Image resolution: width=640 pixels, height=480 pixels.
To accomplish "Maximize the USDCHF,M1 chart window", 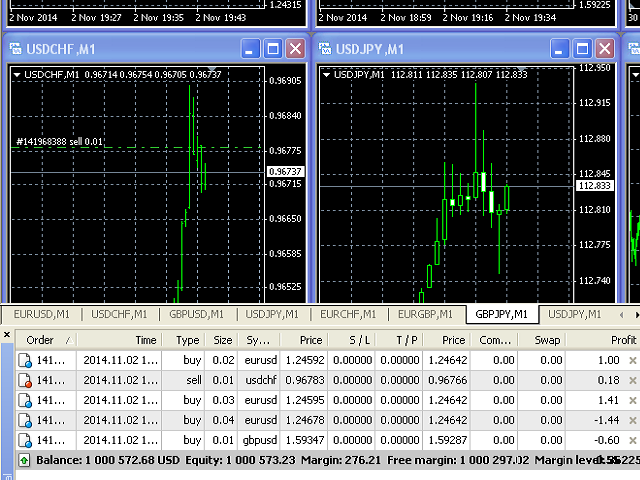I will 273,49.
